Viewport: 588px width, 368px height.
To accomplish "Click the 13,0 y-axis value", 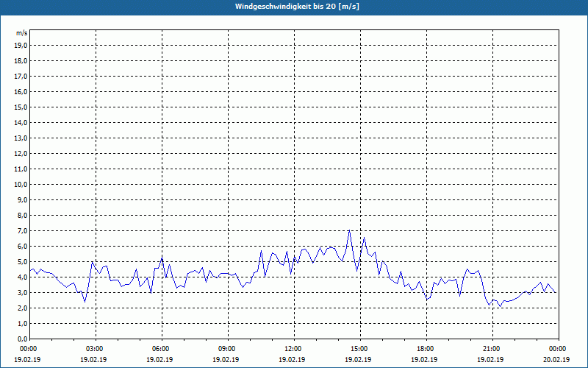I will (x=21, y=138).
